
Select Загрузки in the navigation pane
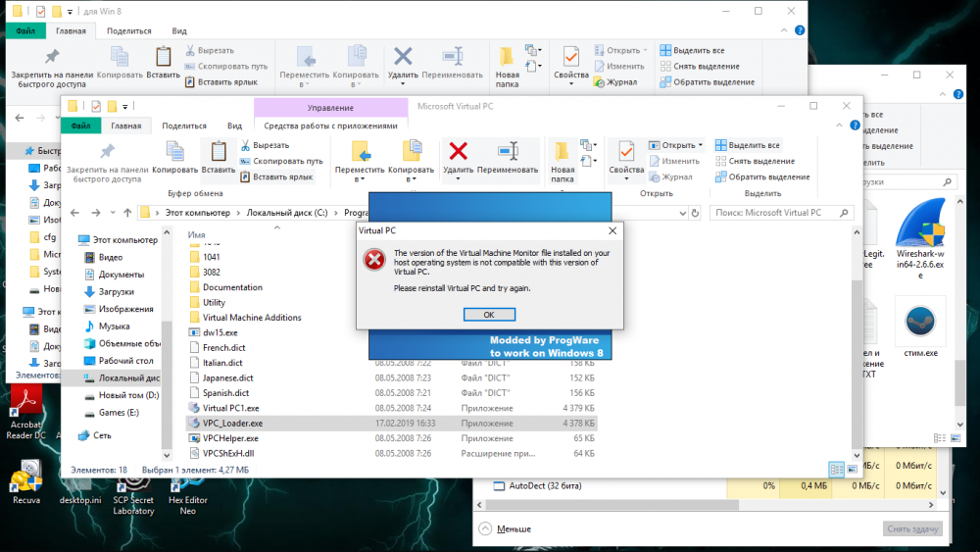[x=117, y=291]
